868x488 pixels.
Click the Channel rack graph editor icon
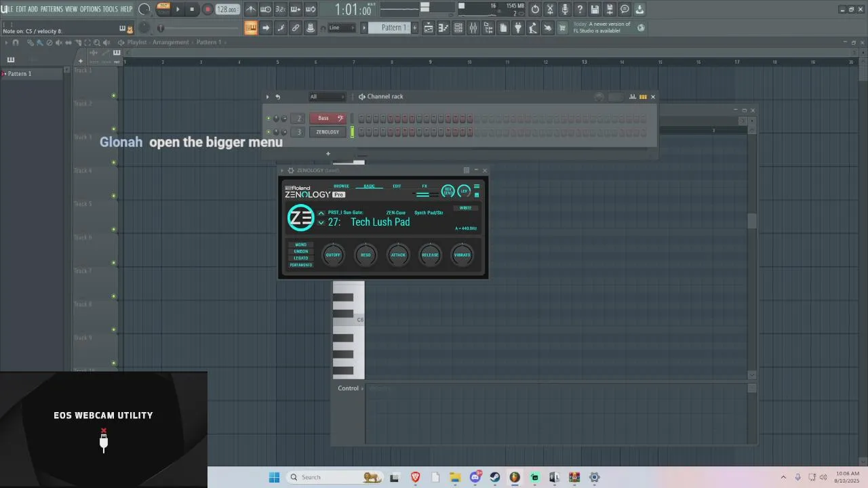tap(633, 97)
